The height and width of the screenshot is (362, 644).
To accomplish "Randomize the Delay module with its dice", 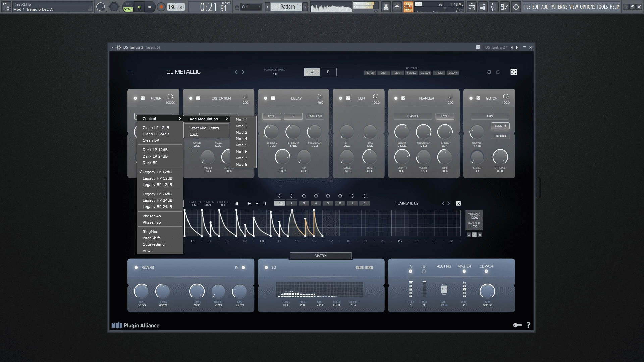I will [273, 98].
